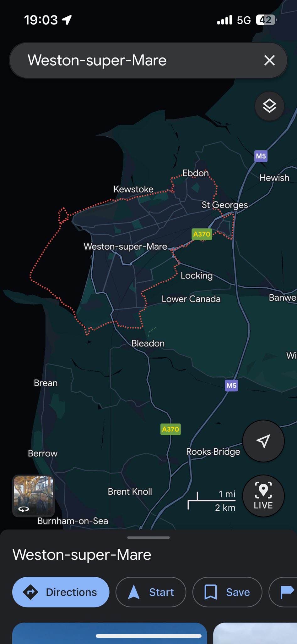Select the Bleadon map label
This screenshot has width=297, height=644.
click(x=148, y=343)
